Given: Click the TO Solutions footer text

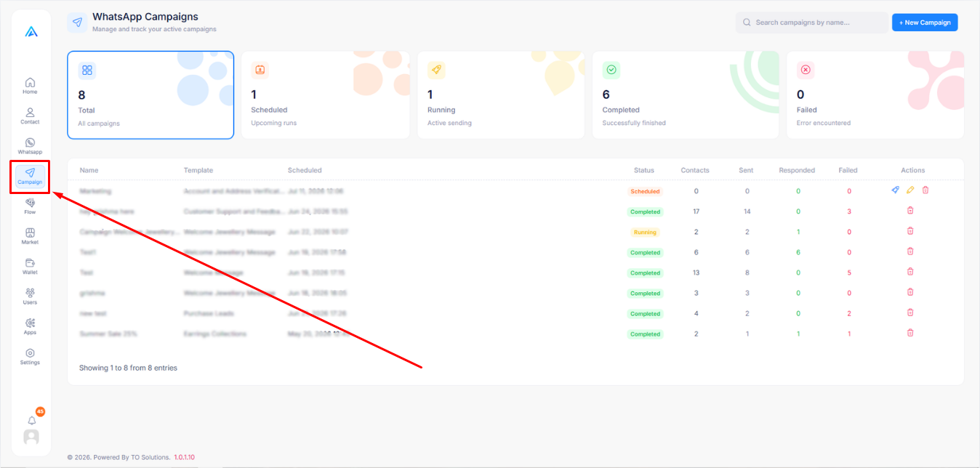Looking at the screenshot, I should pyautogui.click(x=150, y=457).
